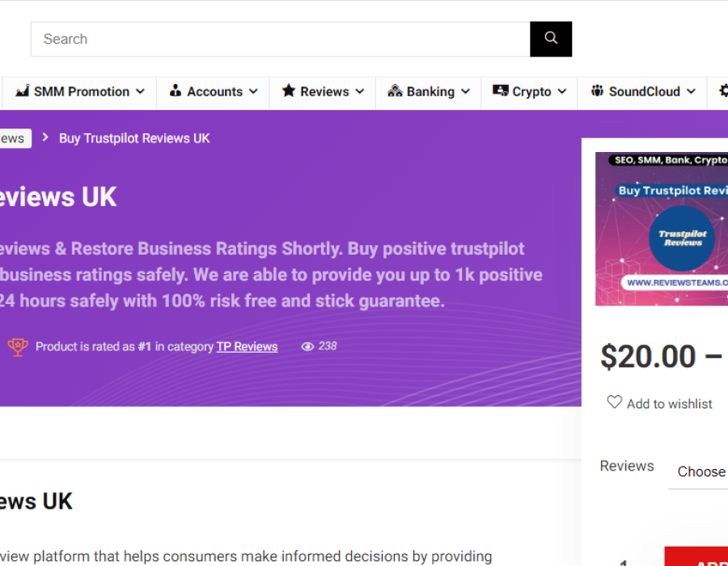This screenshot has height=566, width=728.
Task: Click the Reviews star icon
Action: [x=289, y=91]
